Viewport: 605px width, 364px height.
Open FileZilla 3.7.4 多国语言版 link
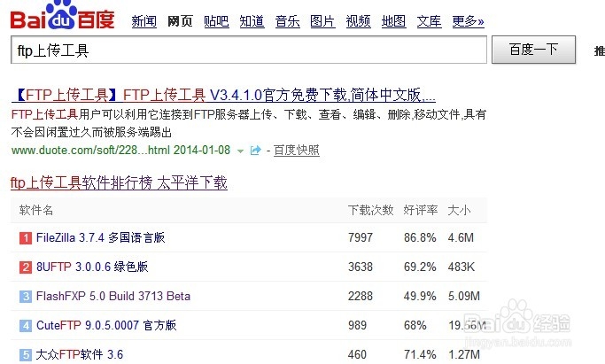coord(100,237)
